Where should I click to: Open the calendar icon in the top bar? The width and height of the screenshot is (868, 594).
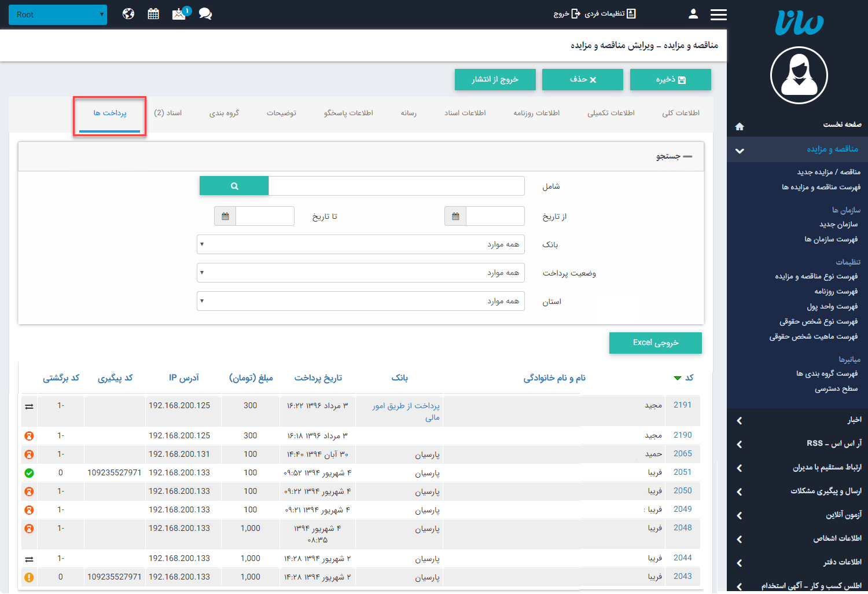[153, 13]
